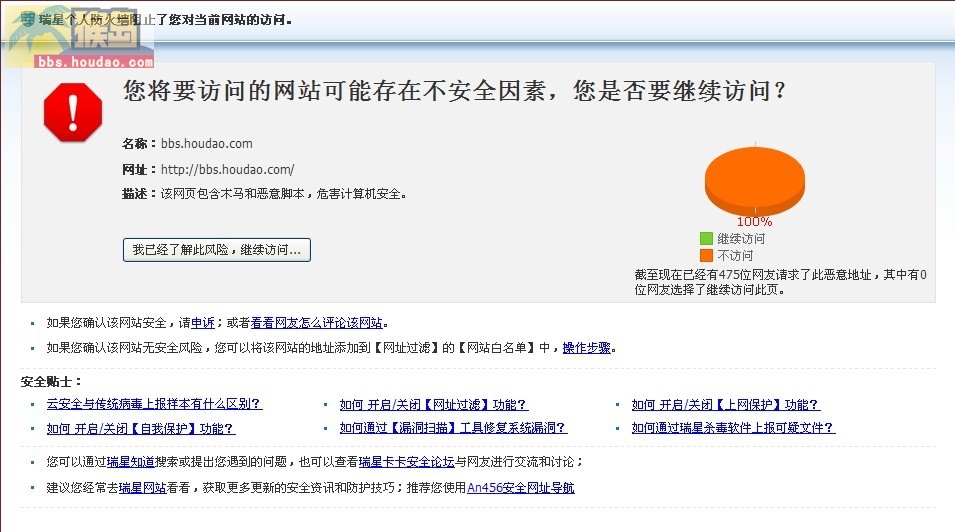Open 如何通过瑞星杀毒软件上报可疑文件 link
This screenshot has height=532, width=955.
(733, 428)
